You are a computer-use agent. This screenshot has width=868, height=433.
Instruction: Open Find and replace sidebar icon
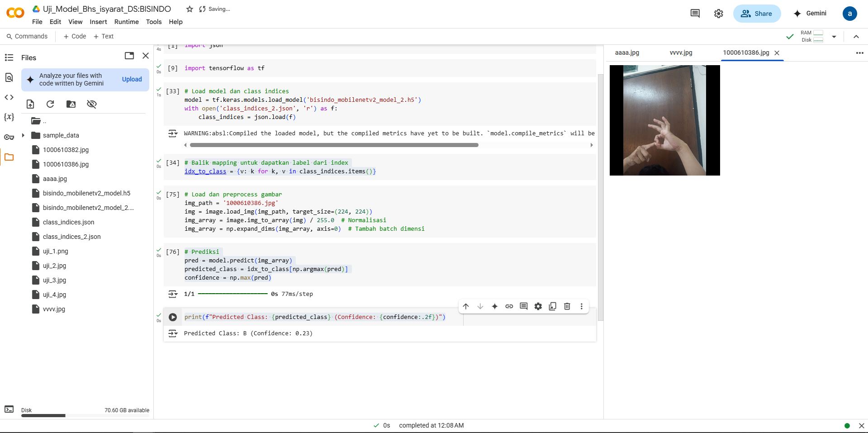click(9, 77)
